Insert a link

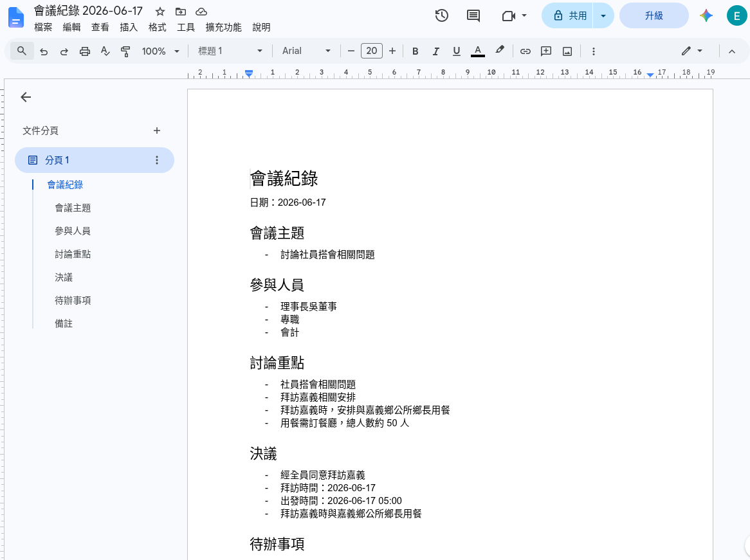[x=525, y=51]
